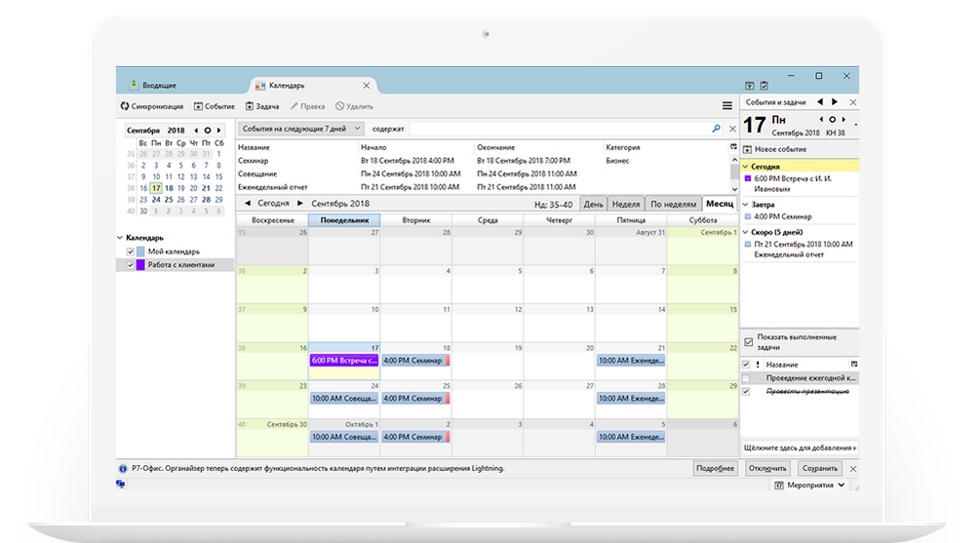Click the search magnifier icon in filter field
The width and height of the screenshot is (980, 543).
click(x=717, y=129)
